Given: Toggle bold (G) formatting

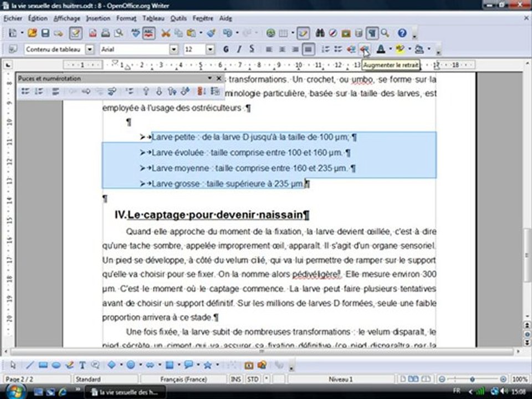Looking at the screenshot, I should (x=226, y=49).
